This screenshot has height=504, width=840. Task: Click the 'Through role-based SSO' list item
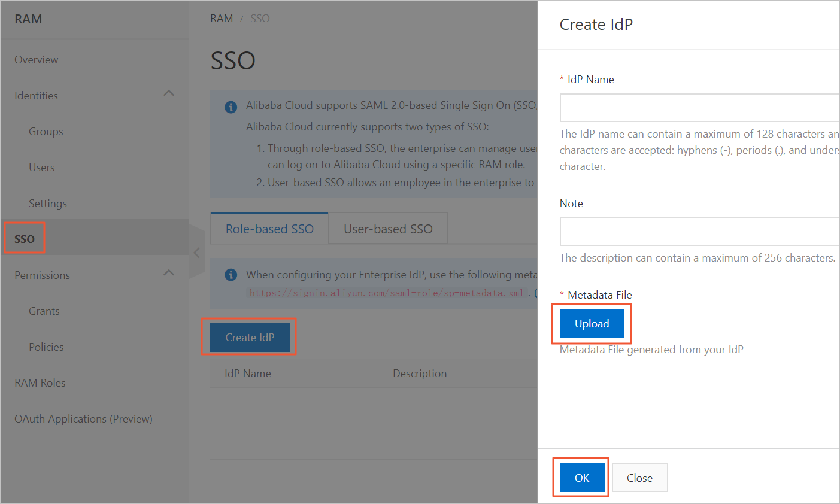click(402, 156)
